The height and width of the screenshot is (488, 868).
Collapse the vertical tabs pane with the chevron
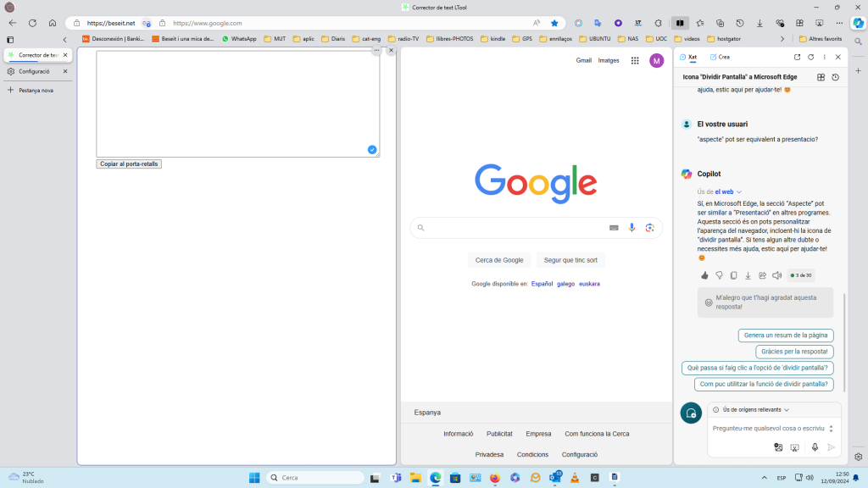[65, 39]
